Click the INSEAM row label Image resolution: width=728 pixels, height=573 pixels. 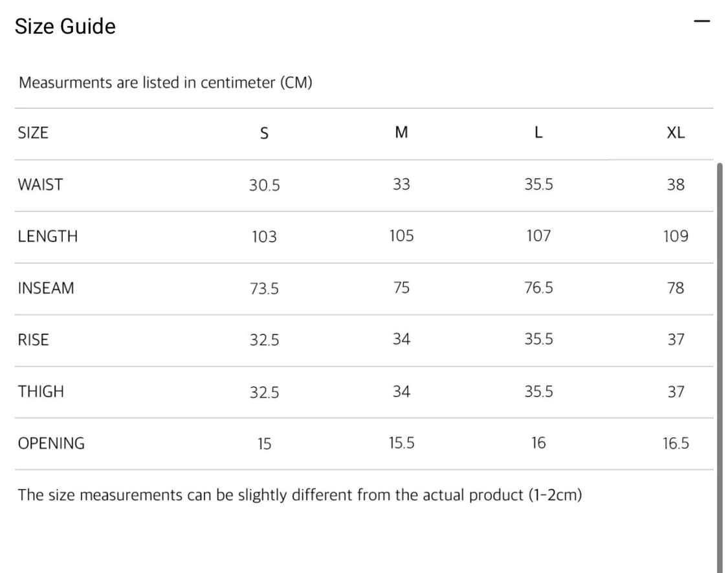click(x=45, y=288)
